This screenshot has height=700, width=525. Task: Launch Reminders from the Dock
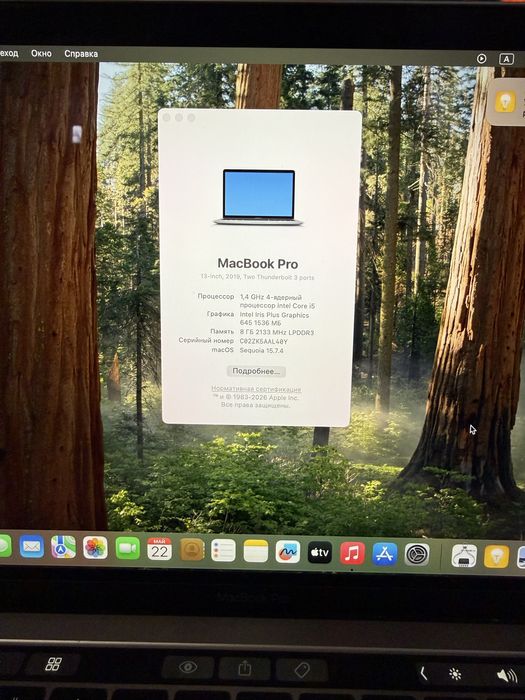click(223, 550)
